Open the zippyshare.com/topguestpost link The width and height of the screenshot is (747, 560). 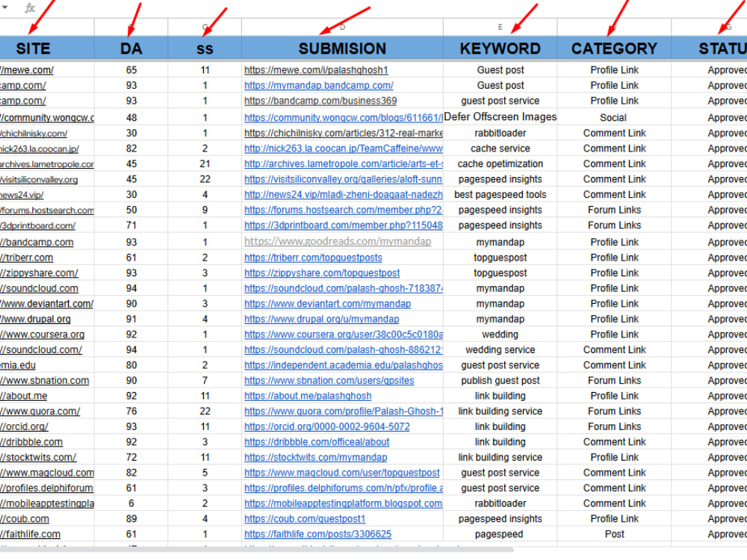pyautogui.click(x=322, y=273)
